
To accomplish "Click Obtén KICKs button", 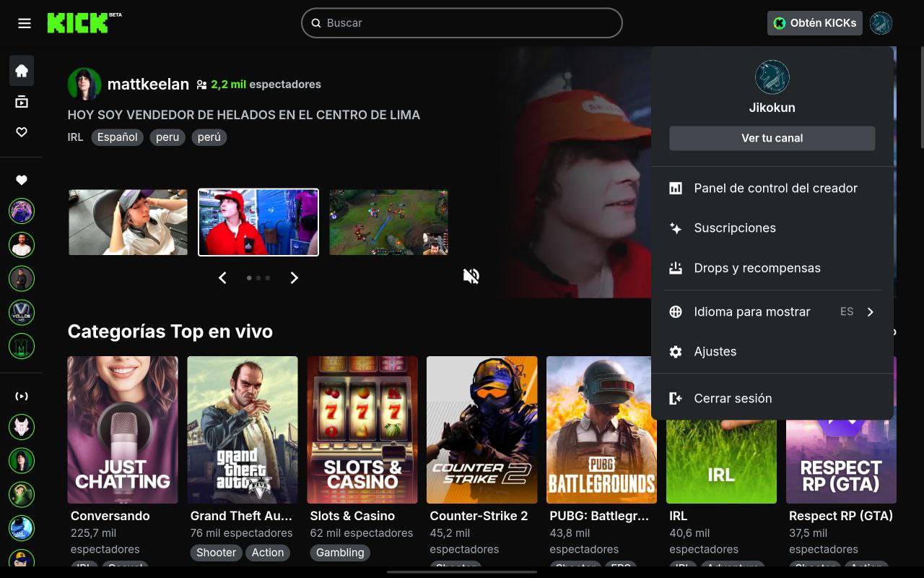I will [x=814, y=23].
